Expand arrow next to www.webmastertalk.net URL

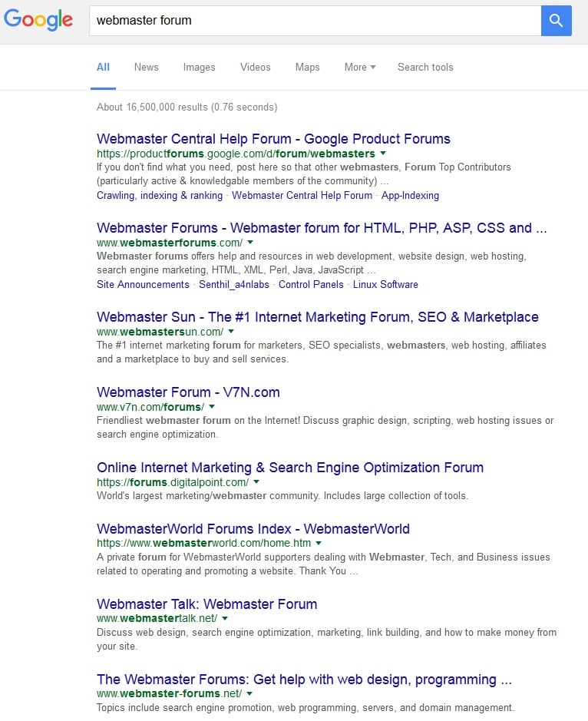[225, 618]
